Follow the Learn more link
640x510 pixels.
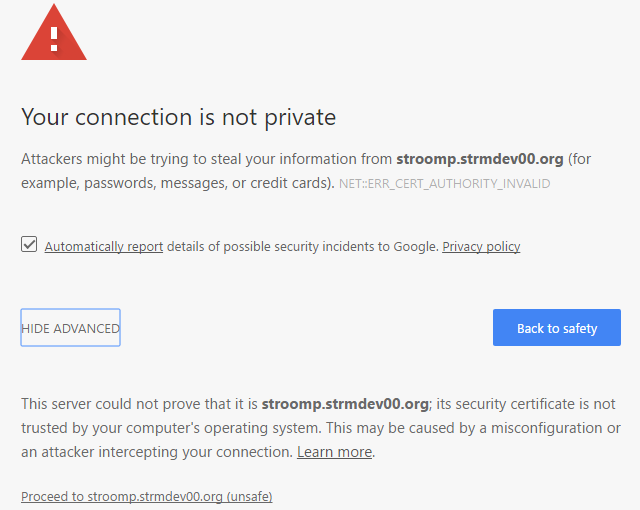tap(334, 452)
